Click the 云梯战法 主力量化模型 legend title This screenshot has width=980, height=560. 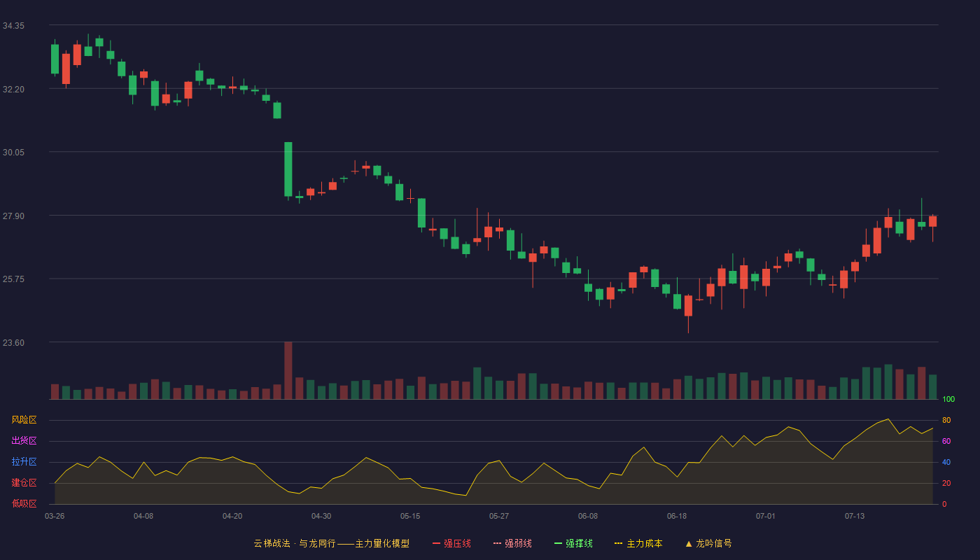pos(332,543)
